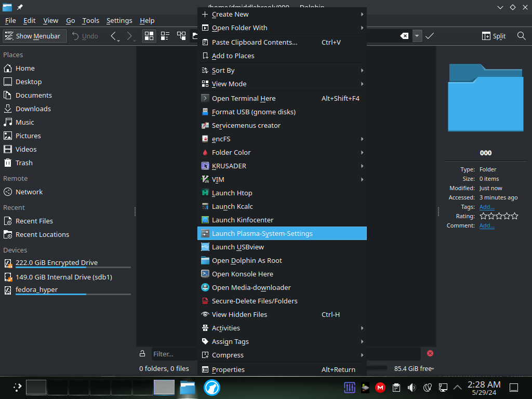Open the Trash place
The image size is (532, 399).
coord(68,163)
